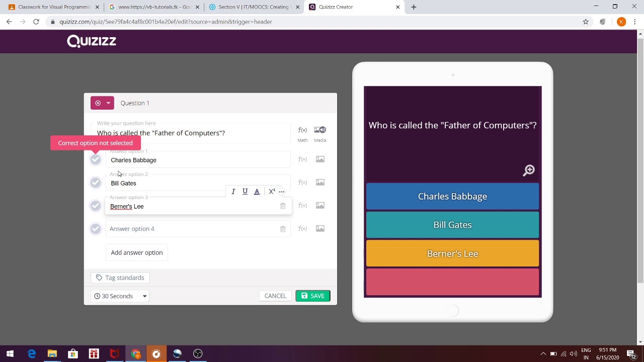The width and height of the screenshot is (644, 362).
Task: Open the Math equation editor for the question
Action: [x=302, y=130]
